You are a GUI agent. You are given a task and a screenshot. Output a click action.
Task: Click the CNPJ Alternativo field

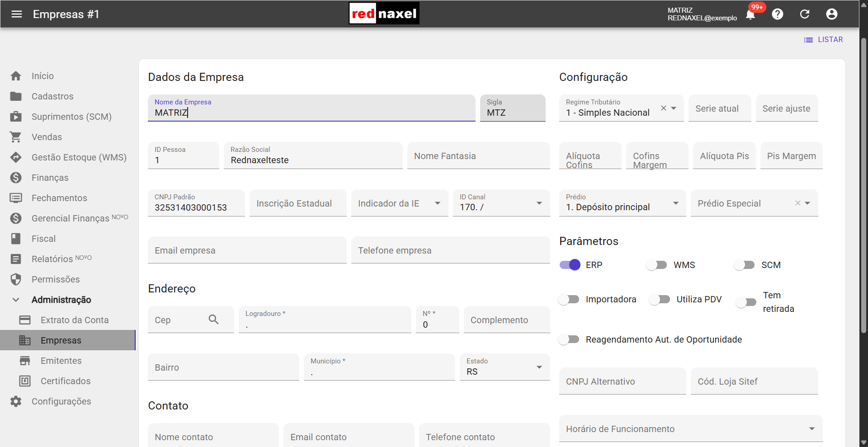pyautogui.click(x=623, y=381)
